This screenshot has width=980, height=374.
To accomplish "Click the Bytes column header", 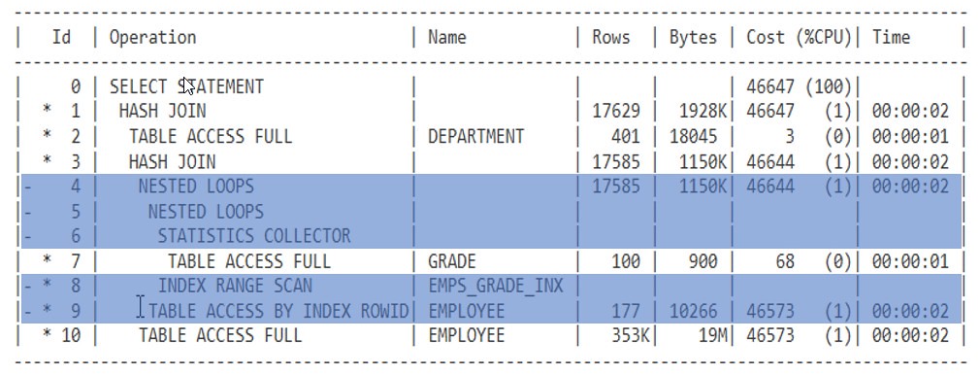I will [693, 38].
